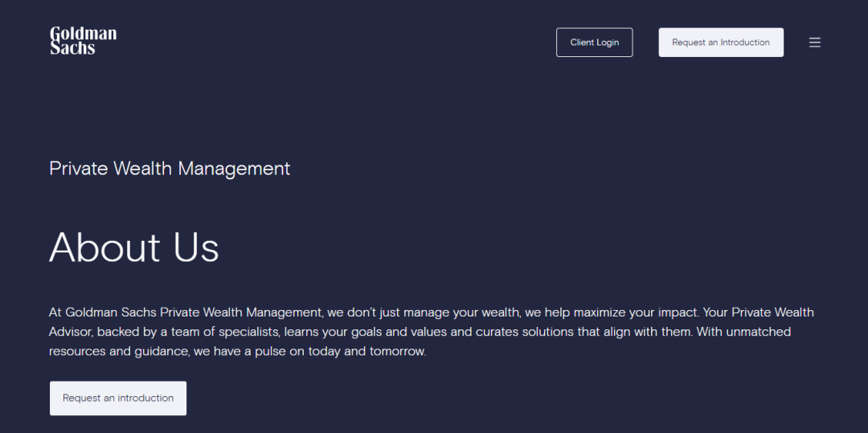Viewport: 868px width, 433px height.
Task: Click the word Goldman in the logo
Action: click(x=83, y=35)
